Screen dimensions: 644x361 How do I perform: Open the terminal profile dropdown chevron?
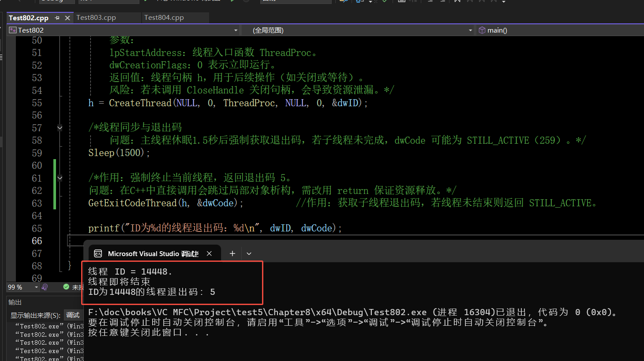[249, 254]
